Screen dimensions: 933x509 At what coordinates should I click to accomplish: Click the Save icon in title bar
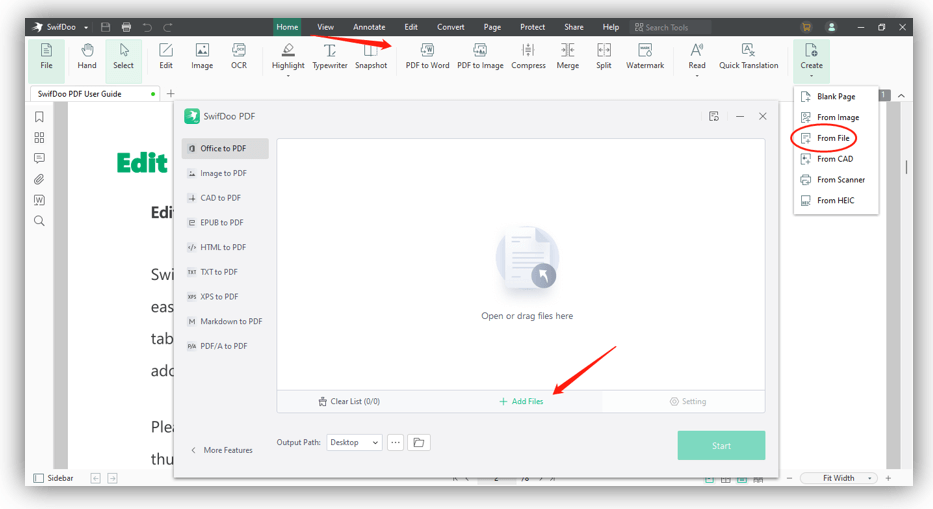pos(105,27)
